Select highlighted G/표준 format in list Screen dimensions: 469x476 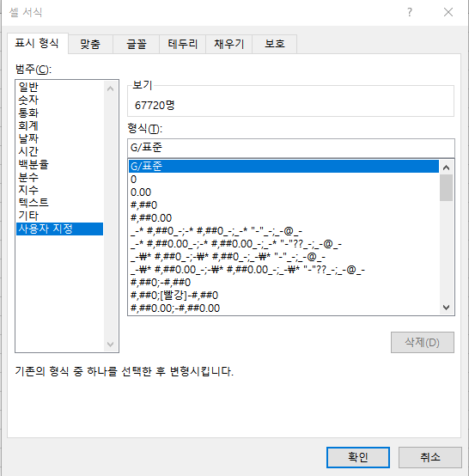coord(283,167)
